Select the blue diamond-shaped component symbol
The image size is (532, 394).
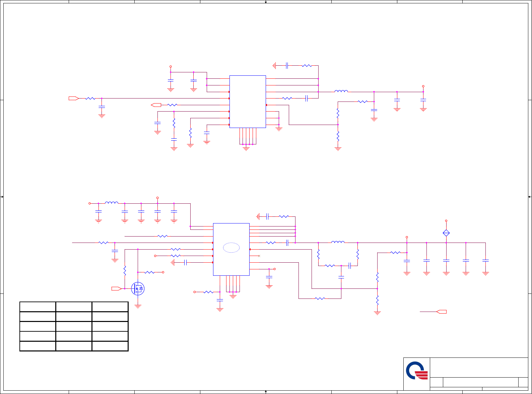click(446, 233)
